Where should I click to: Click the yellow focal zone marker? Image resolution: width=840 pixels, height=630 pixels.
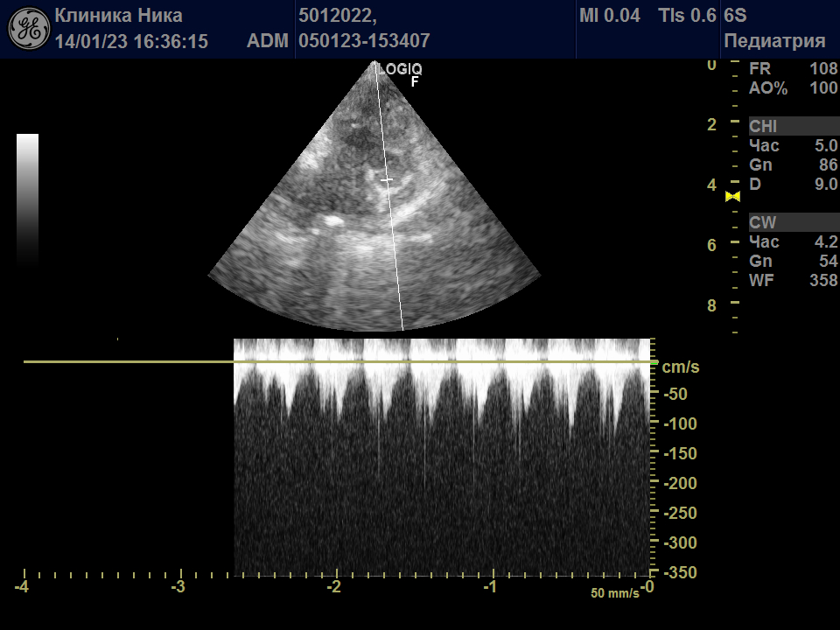pyautogui.click(x=732, y=197)
